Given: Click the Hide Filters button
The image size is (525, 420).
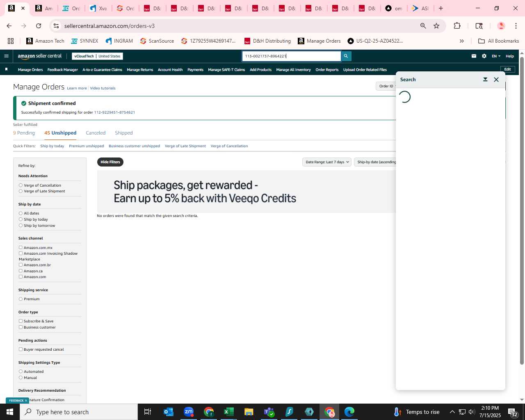Looking at the screenshot, I should (x=110, y=162).
